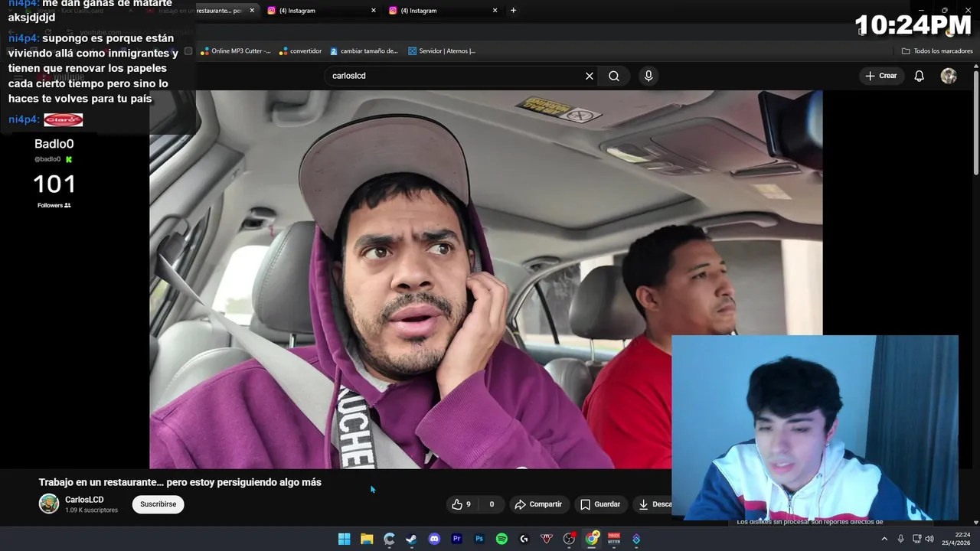This screenshot has width=980, height=551.
Task: Open Todos los marcadores folder
Action: 937,51
